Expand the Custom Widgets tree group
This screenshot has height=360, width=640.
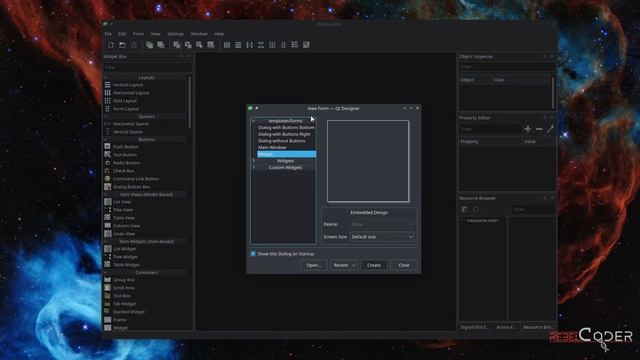[x=254, y=167]
